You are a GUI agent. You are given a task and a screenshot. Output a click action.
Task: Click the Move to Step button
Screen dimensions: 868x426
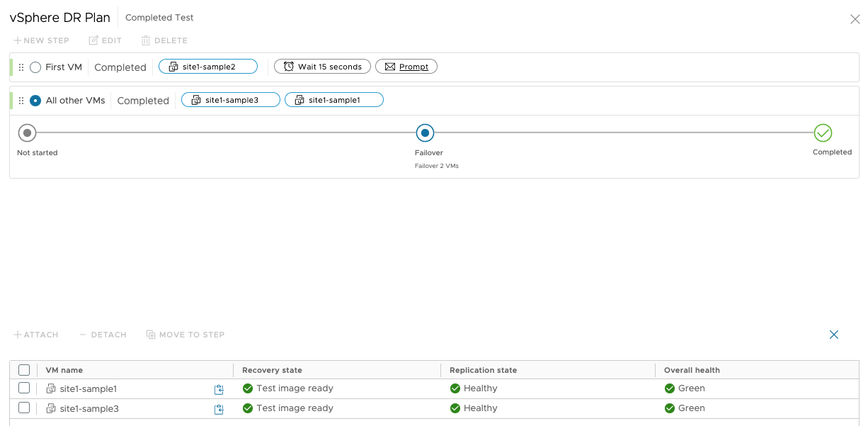click(x=185, y=335)
